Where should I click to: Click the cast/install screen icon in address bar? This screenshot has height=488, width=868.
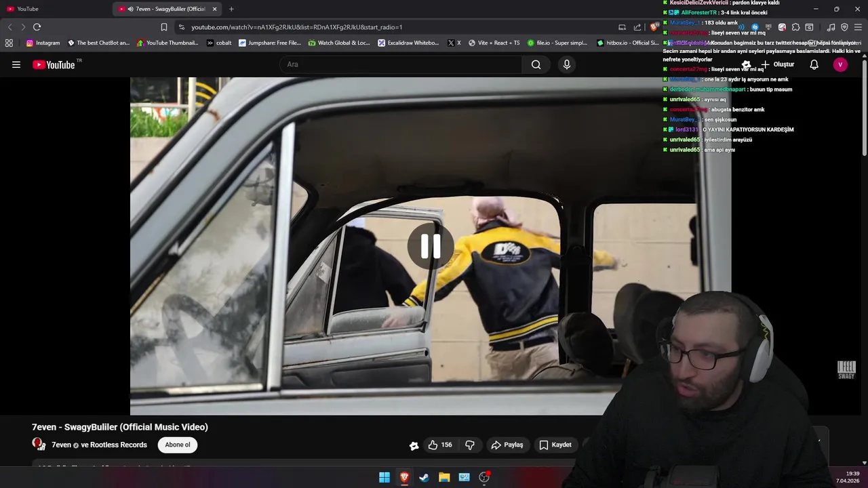622,27
